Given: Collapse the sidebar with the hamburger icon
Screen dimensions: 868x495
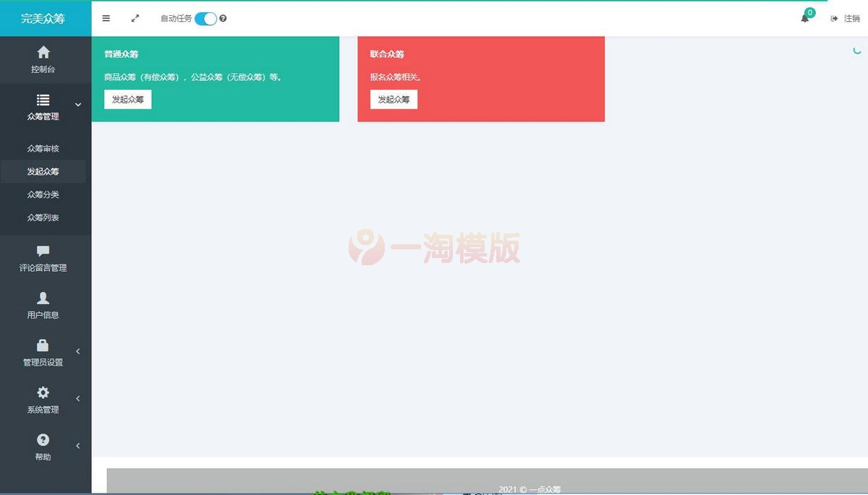Looking at the screenshot, I should click(x=106, y=18).
